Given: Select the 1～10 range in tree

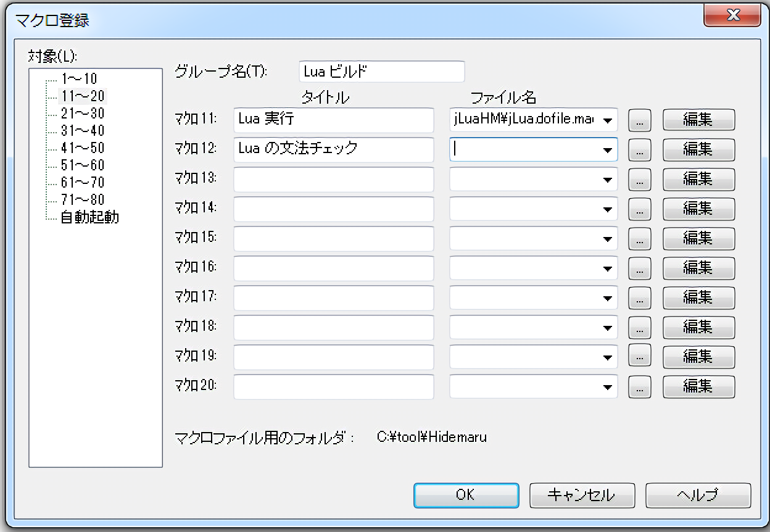Looking at the screenshot, I should (x=79, y=79).
